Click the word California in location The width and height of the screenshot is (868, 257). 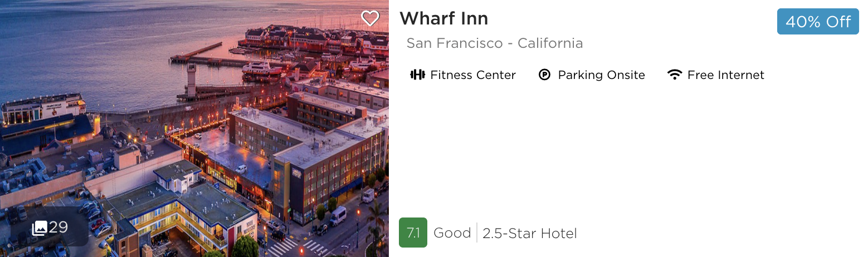point(550,43)
